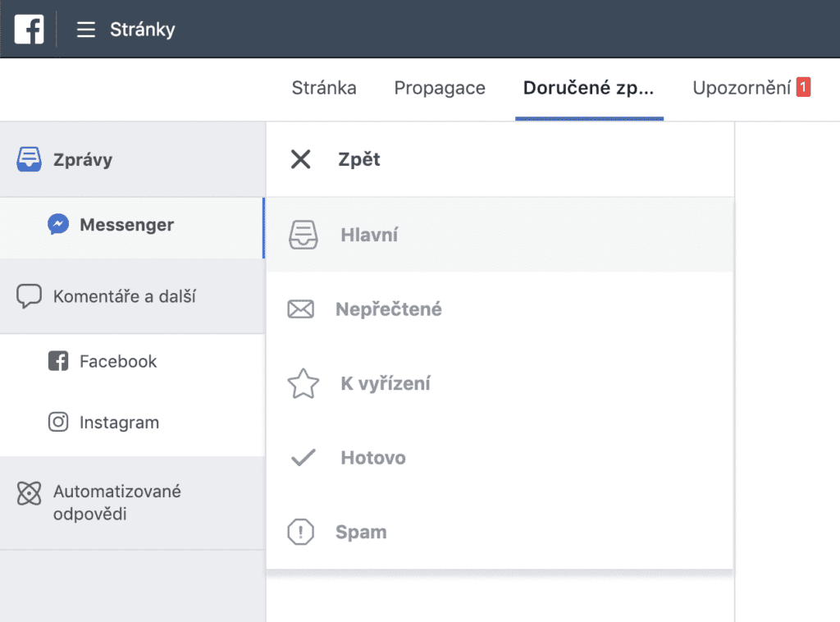Select the Doručené zprávy tab

pos(589,88)
